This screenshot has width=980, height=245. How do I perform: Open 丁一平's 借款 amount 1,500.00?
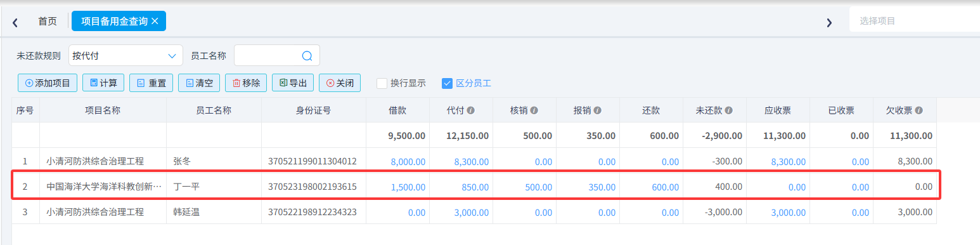click(x=408, y=187)
